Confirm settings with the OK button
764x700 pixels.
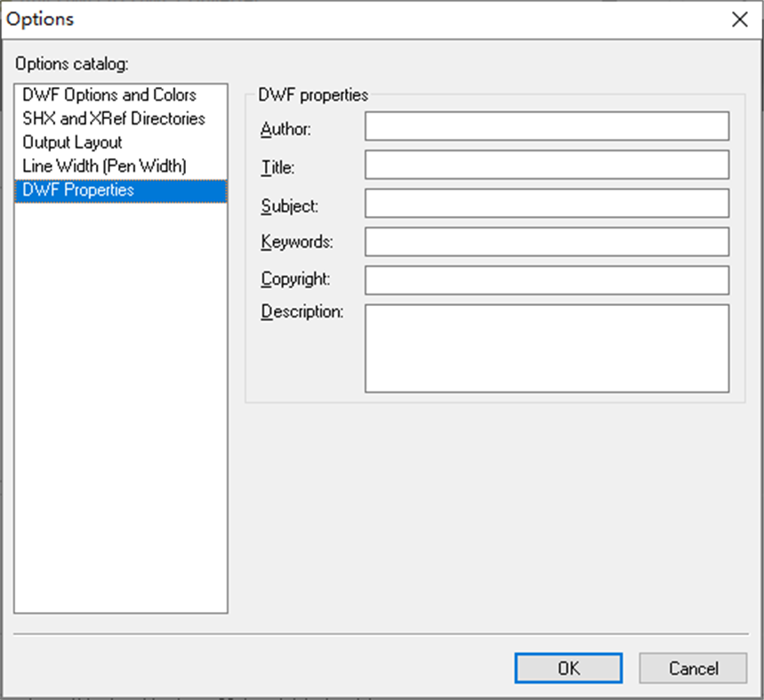(567, 668)
